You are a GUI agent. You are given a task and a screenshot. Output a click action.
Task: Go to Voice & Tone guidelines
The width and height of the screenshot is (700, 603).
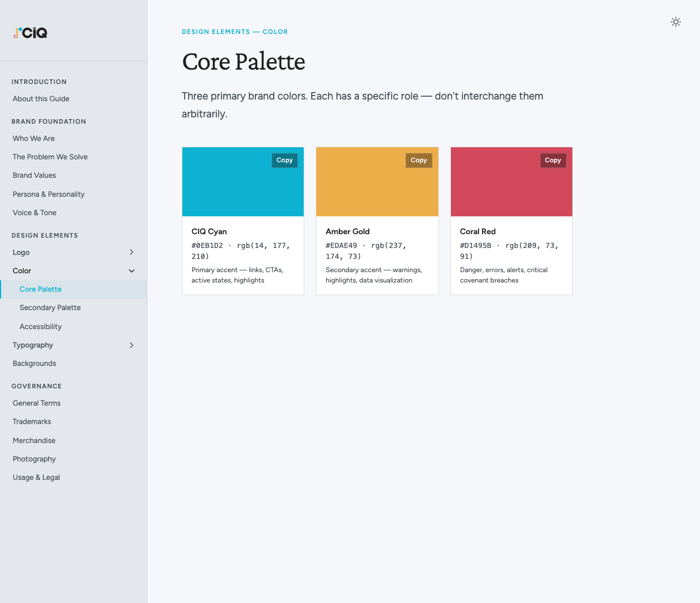point(34,212)
